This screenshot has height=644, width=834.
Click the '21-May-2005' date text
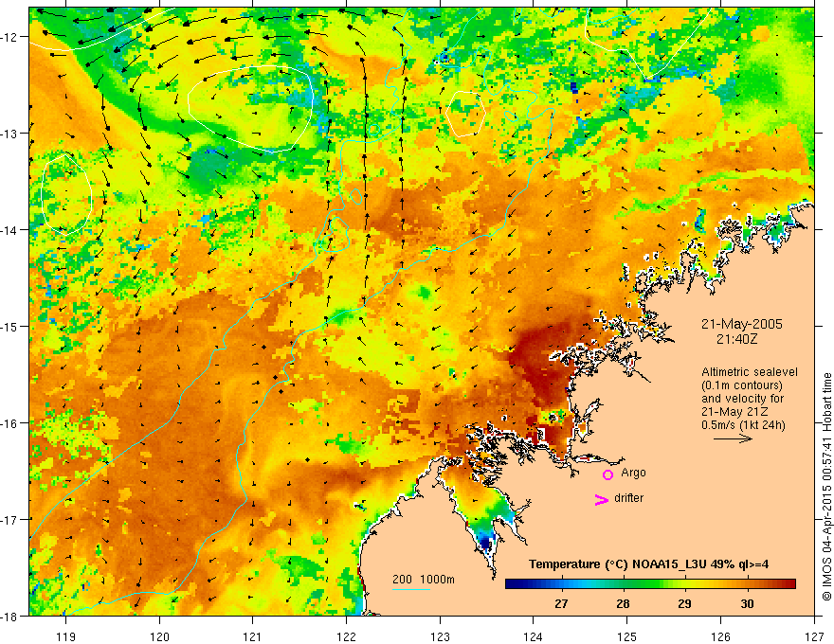coord(741,324)
